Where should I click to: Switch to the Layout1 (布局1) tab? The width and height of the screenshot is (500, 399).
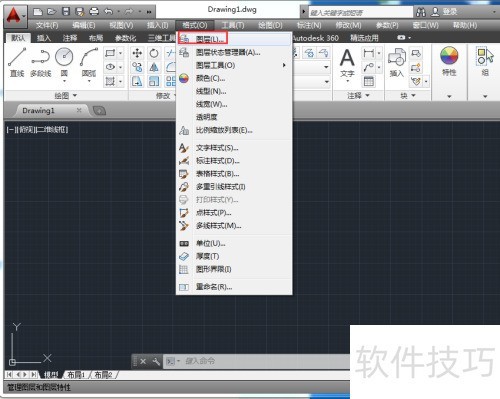point(76,375)
